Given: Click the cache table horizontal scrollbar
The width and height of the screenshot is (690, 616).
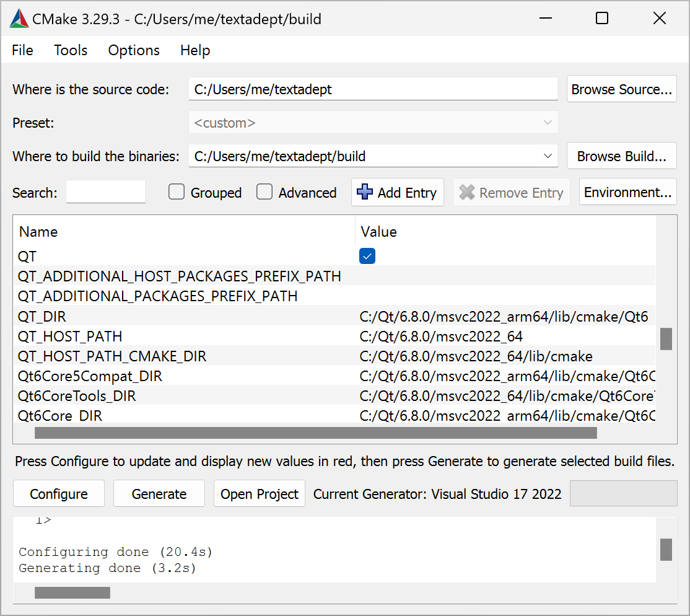Looking at the screenshot, I should [x=315, y=433].
